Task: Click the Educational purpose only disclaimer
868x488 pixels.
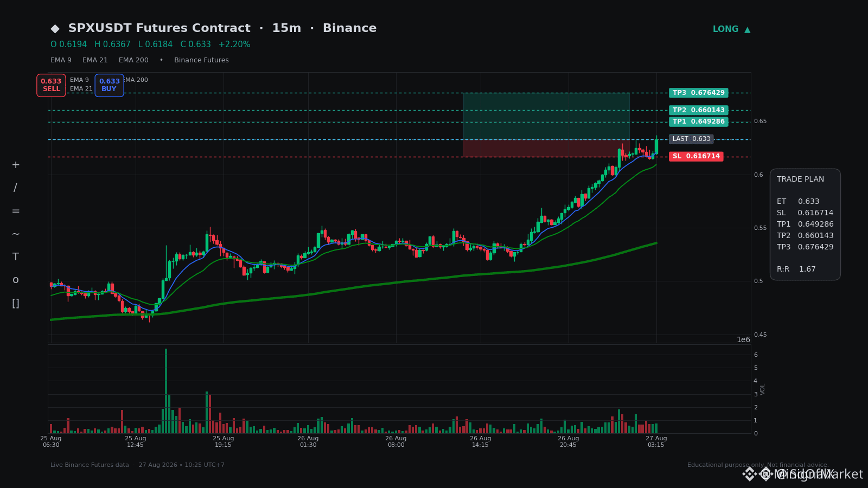Action: pyautogui.click(x=758, y=465)
